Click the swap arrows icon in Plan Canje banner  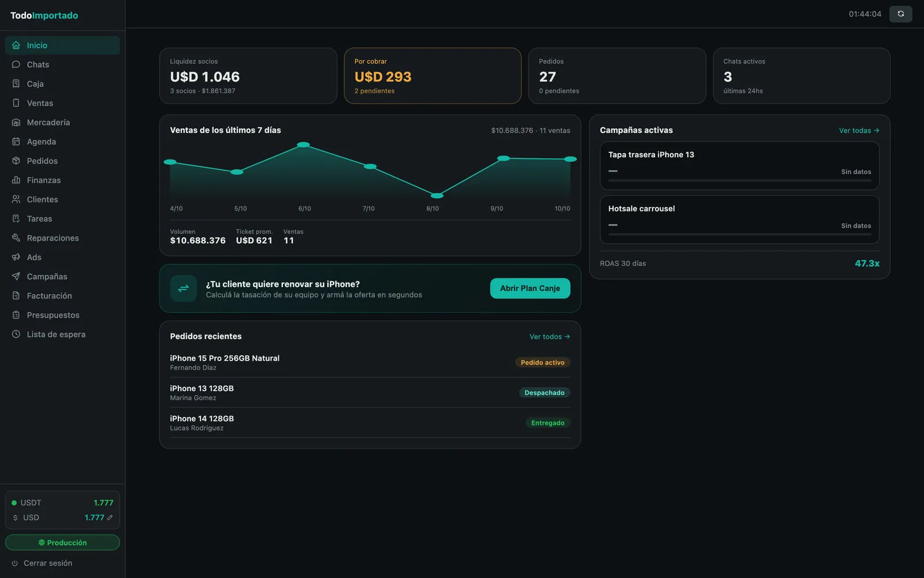click(x=184, y=288)
